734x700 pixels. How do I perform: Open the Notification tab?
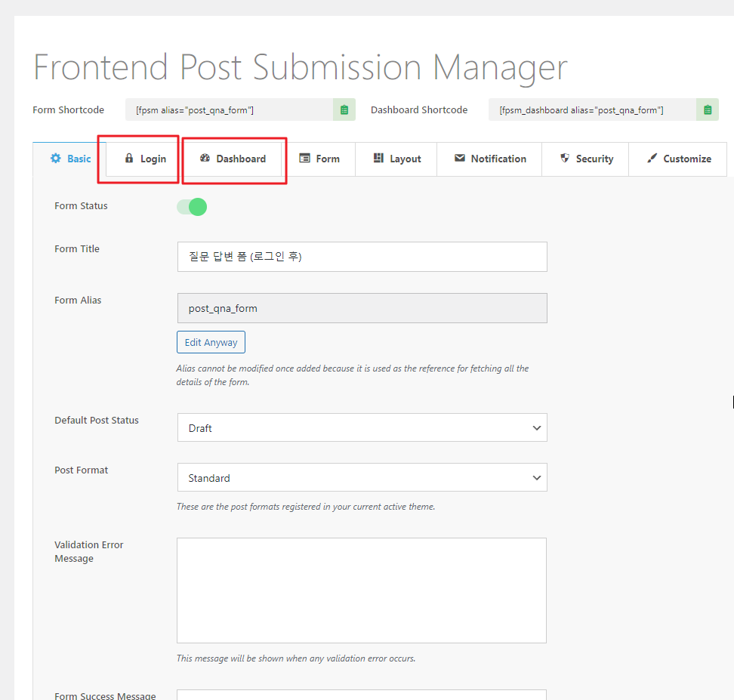[x=489, y=159]
